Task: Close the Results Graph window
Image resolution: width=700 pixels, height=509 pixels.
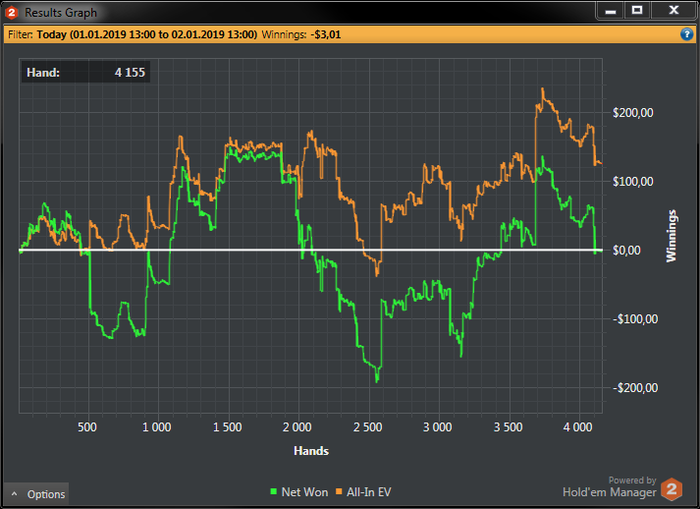Action: click(x=674, y=11)
